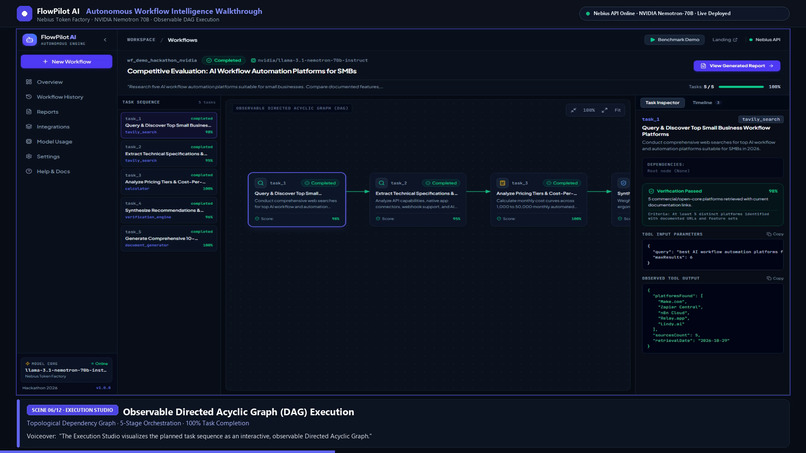Image resolution: width=806 pixels, height=453 pixels.
Task: Switch to the Timeline tab
Action: point(706,103)
